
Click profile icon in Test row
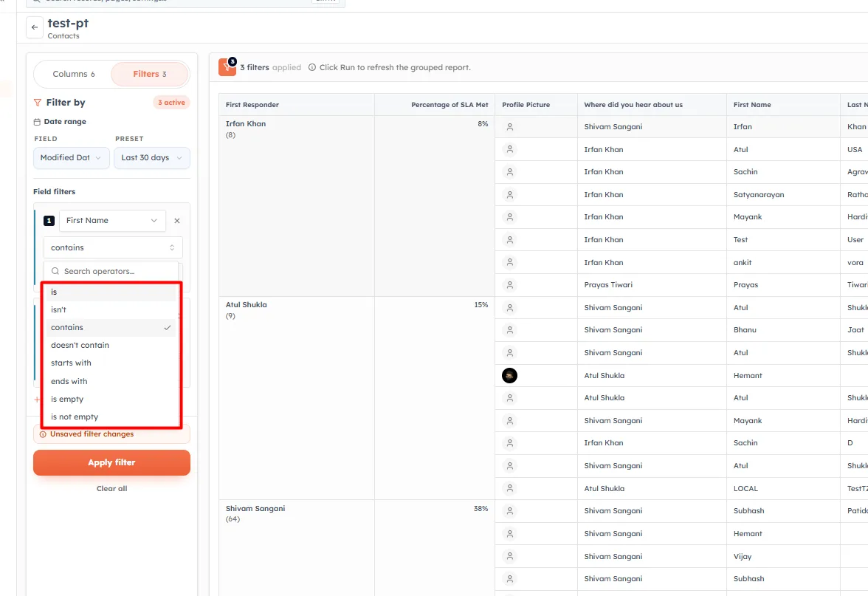point(510,239)
